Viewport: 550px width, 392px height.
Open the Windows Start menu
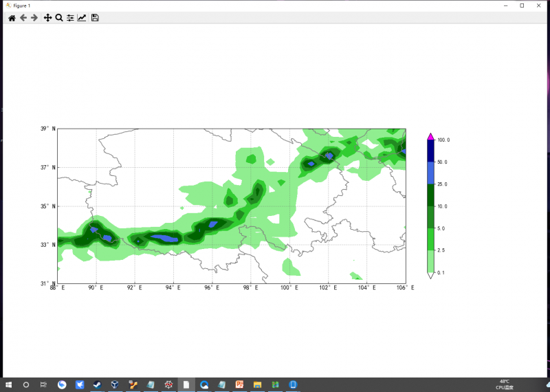[10, 384]
